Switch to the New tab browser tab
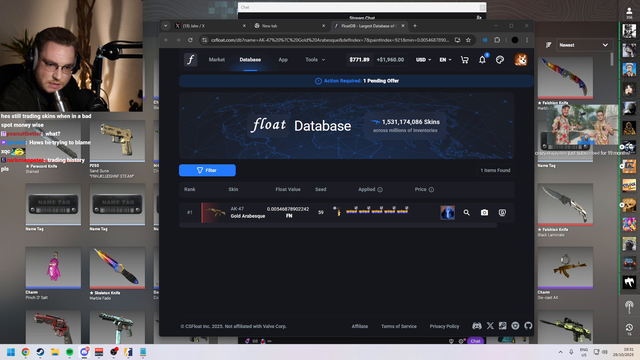This screenshot has width=640, height=360. [x=290, y=26]
